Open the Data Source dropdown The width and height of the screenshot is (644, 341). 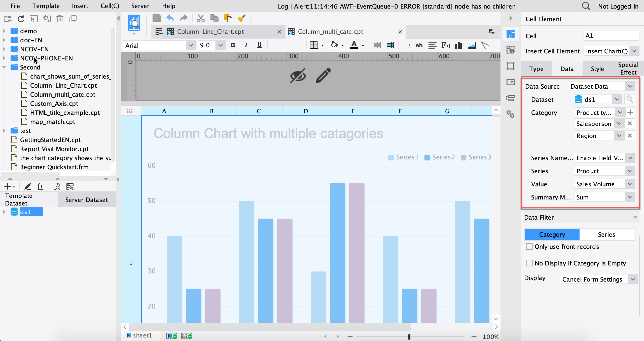601,86
